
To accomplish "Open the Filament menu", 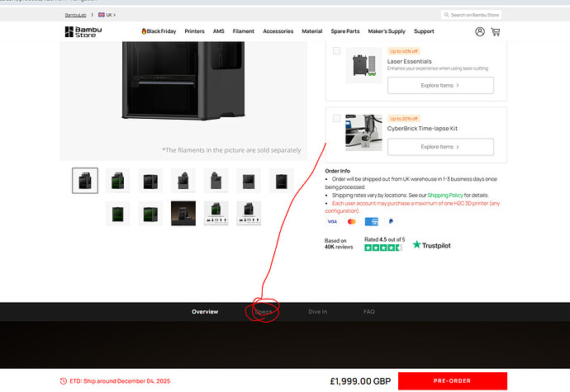I will coord(243,31).
